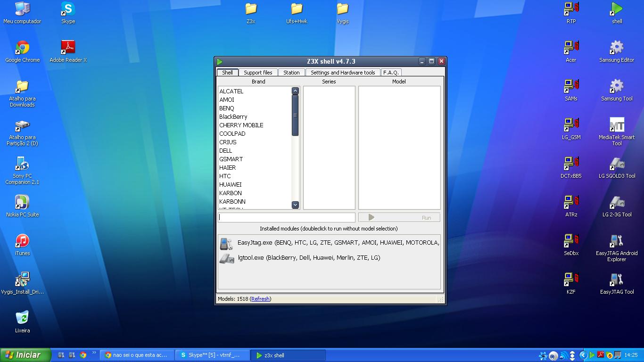644x362 pixels.
Task: Launch MediaTek Smart Tool shortcut
Action: [617, 132]
